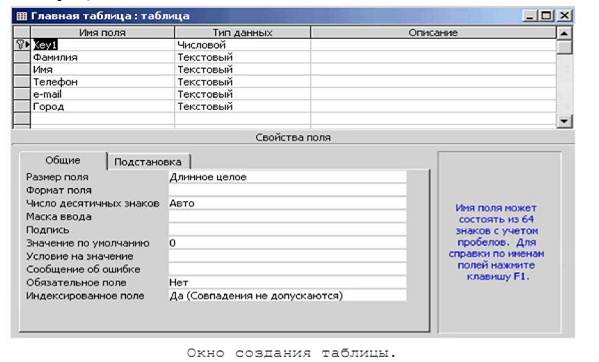Click the Обязательное поле property label

76,283
